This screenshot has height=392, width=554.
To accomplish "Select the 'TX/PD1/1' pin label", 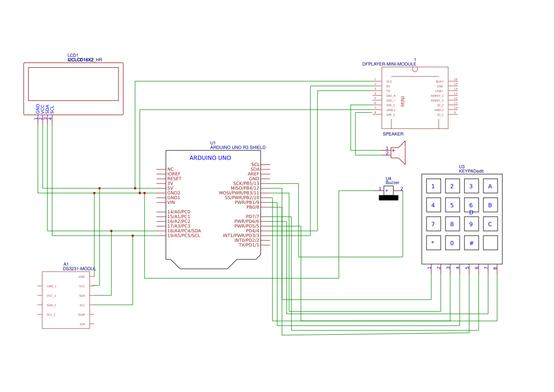I will tap(249, 245).
